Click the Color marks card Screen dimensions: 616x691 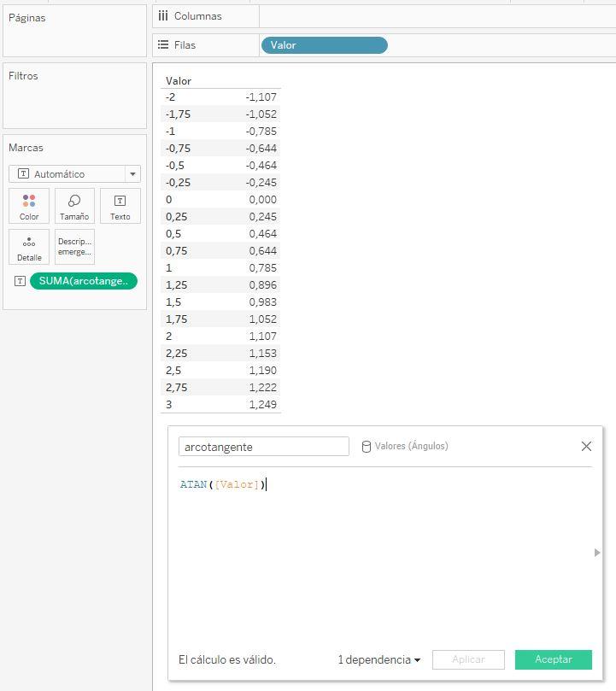(x=29, y=206)
